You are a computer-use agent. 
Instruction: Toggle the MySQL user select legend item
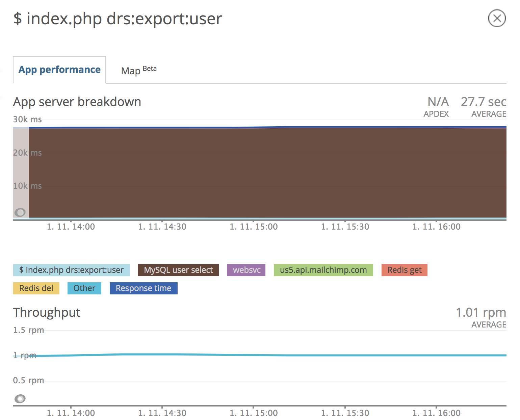pyautogui.click(x=178, y=270)
